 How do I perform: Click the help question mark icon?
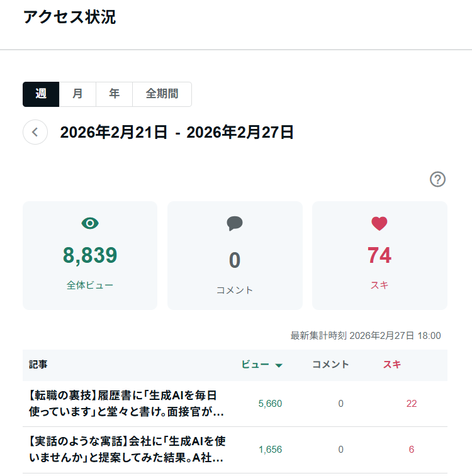click(x=437, y=179)
